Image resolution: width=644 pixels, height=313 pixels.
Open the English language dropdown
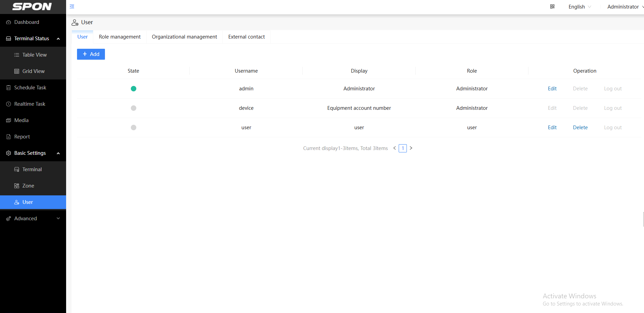pyautogui.click(x=580, y=7)
